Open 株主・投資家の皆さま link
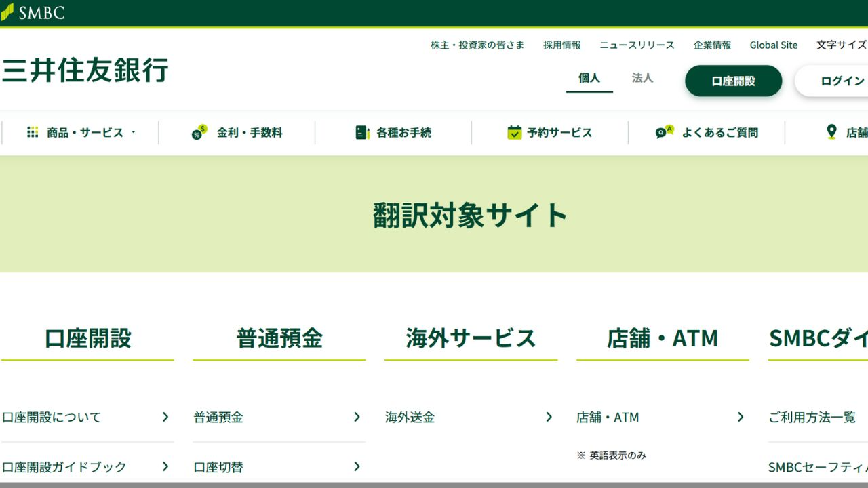Screen dimensions: 868x488 477,45
